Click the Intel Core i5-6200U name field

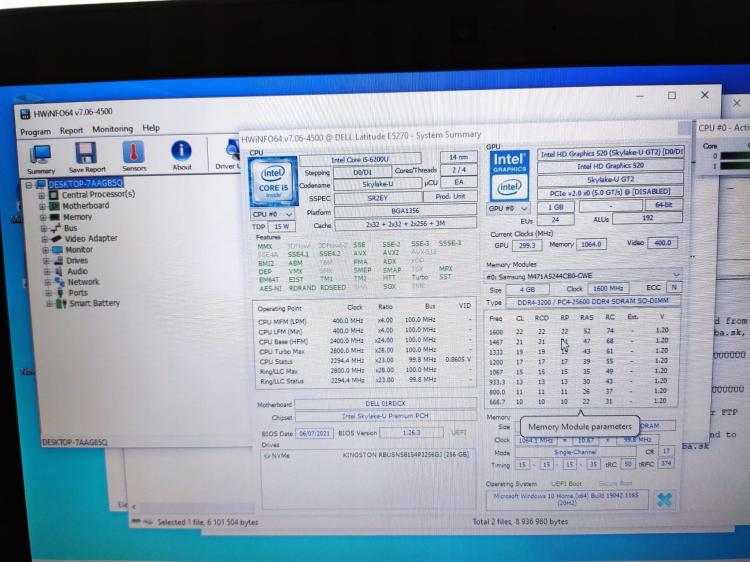tap(360, 159)
